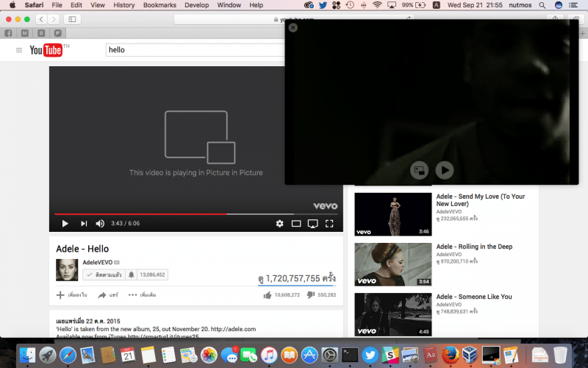This screenshot has height=368, width=588.
Task: Toggle the Safari sidebar button
Action: [x=72, y=19]
